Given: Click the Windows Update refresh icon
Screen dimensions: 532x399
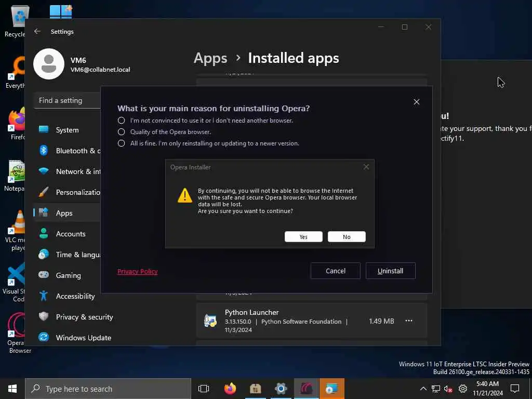Looking at the screenshot, I should pos(44,337).
